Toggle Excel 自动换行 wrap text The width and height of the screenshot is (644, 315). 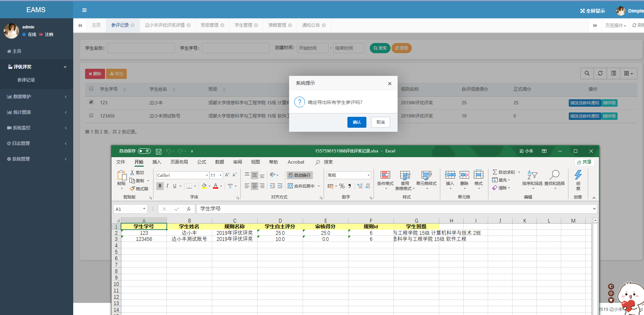click(300, 175)
